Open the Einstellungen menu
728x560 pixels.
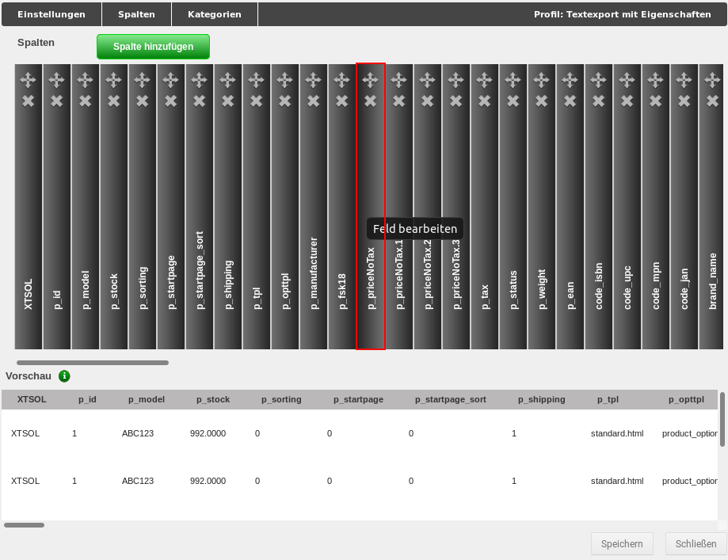click(51, 13)
